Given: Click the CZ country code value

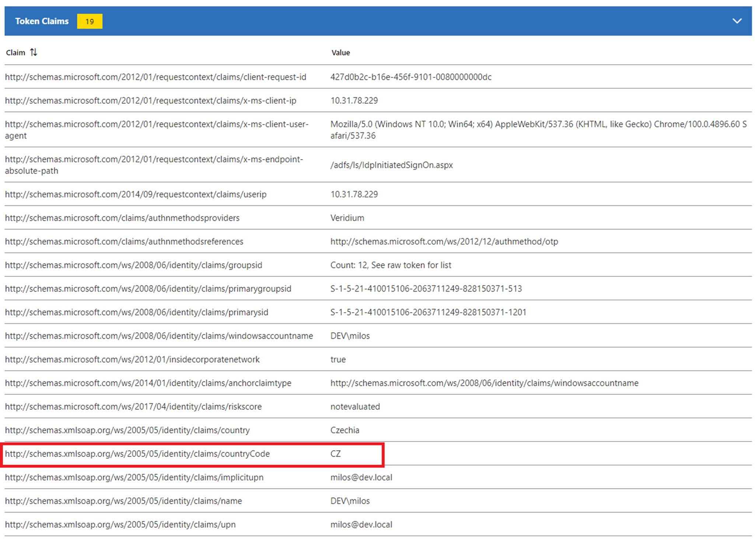Looking at the screenshot, I should pyautogui.click(x=335, y=454).
